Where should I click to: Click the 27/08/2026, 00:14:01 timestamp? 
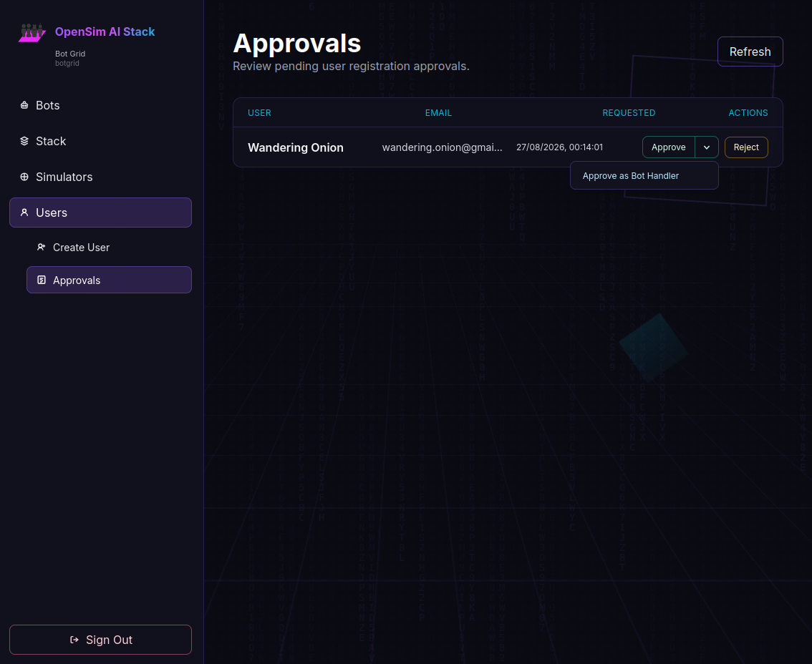click(x=559, y=147)
